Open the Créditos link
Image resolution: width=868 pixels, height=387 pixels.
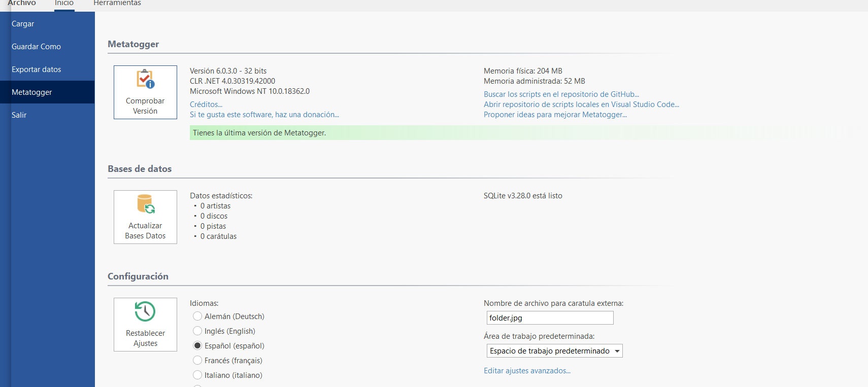[206, 104]
